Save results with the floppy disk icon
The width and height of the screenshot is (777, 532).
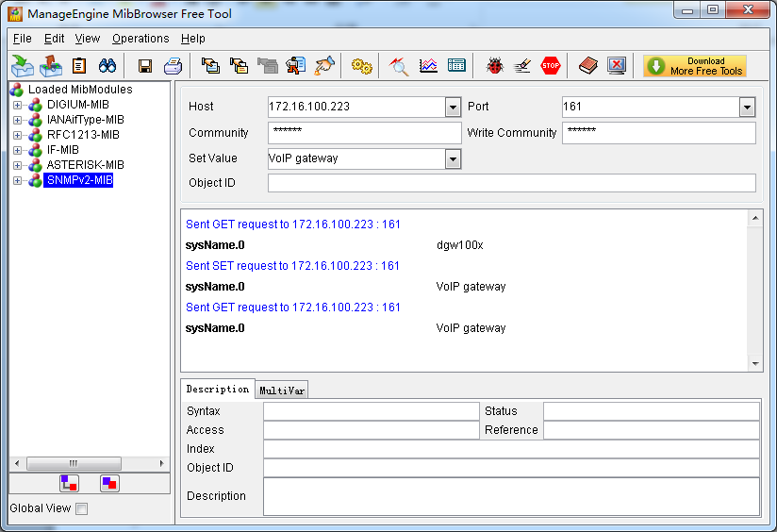[x=144, y=66]
